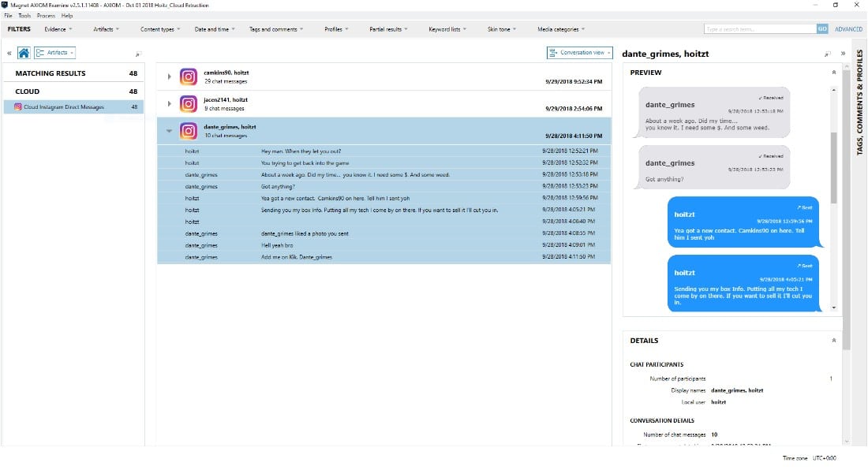Click right panel outer scrollbar

coord(846,209)
